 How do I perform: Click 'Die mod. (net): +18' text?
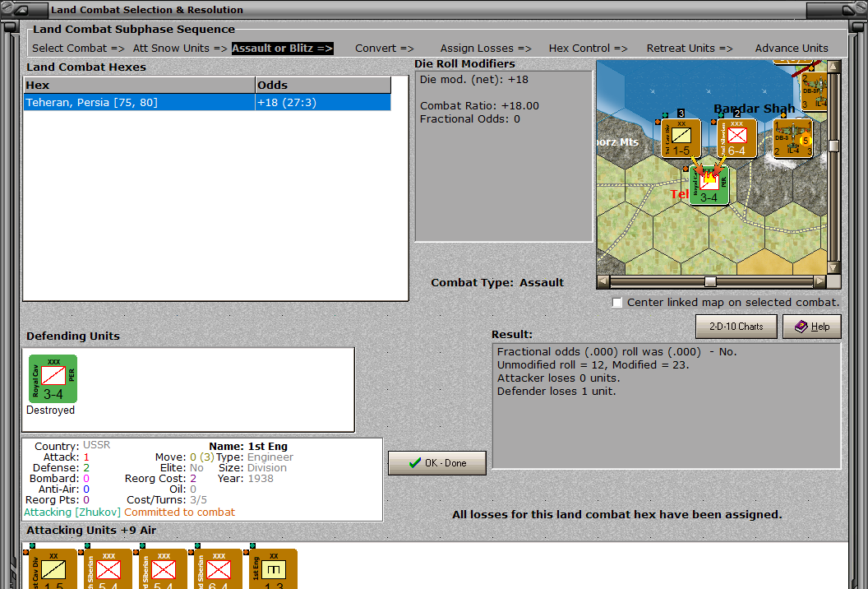[x=473, y=80]
